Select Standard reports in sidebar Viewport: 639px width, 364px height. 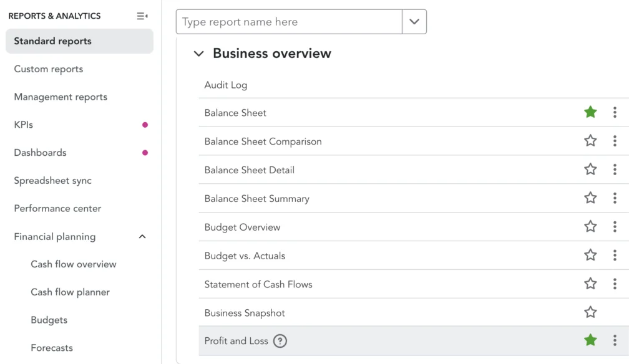tap(79, 41)
